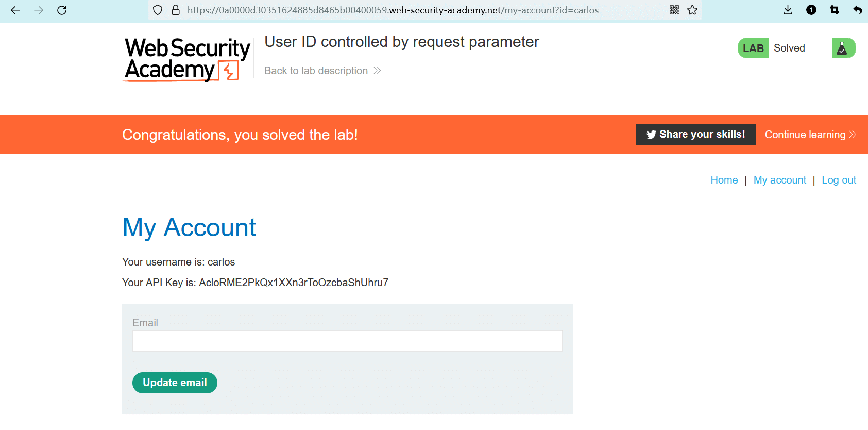Click the undo arrow toolbar icon
Viewport: 868px width, 430px height.
pyautogui.click(x=858, y=10)
